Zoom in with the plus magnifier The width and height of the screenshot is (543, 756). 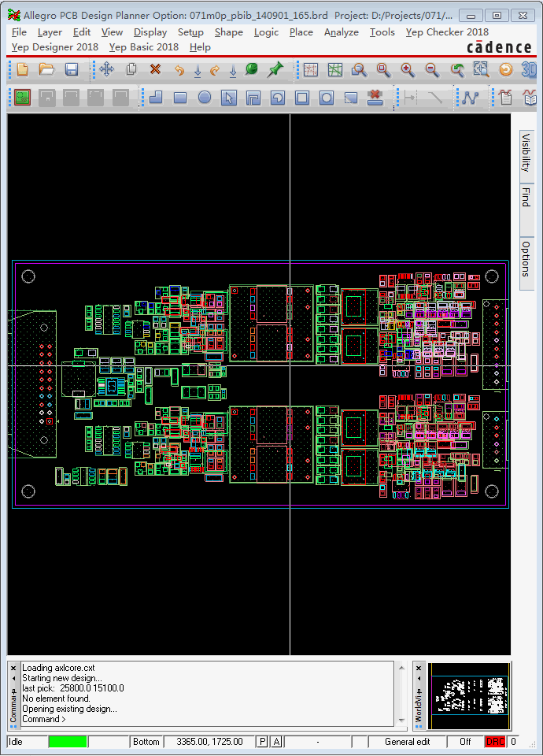pyautogui.click(x=408, y=70)
